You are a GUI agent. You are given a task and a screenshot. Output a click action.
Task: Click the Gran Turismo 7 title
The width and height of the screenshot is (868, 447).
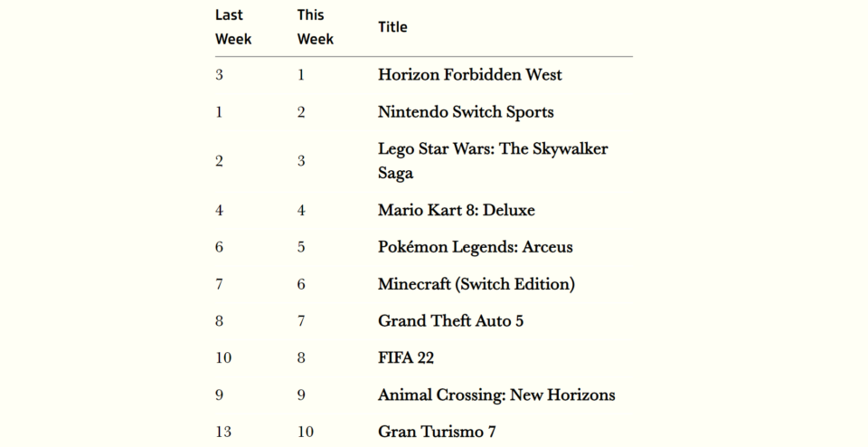[x=437, y=432]
